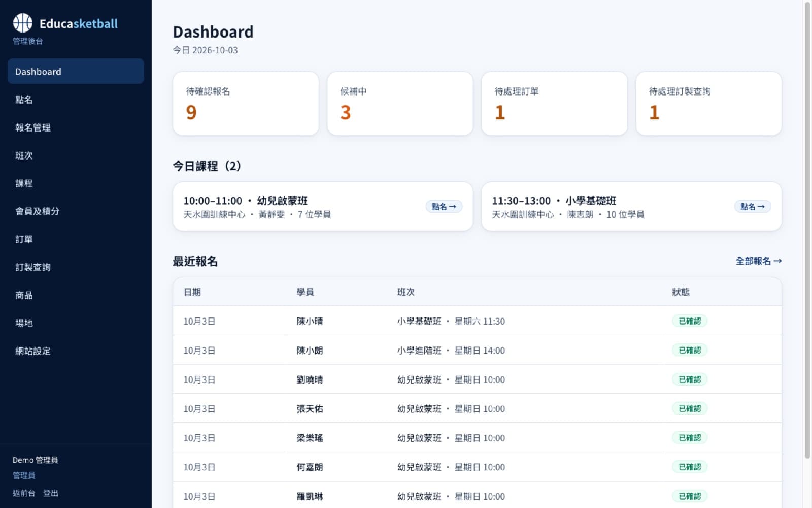Open the 課程 sidebar page

(76, 183)
